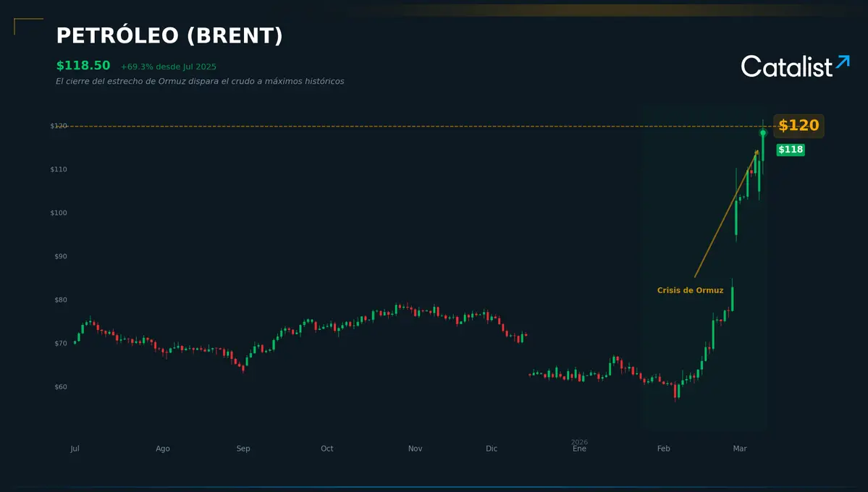Image resolution: width=868 pixels, height=492 pixels.
Task: Click the Dic x-axis label
Action: coord(492,449)
